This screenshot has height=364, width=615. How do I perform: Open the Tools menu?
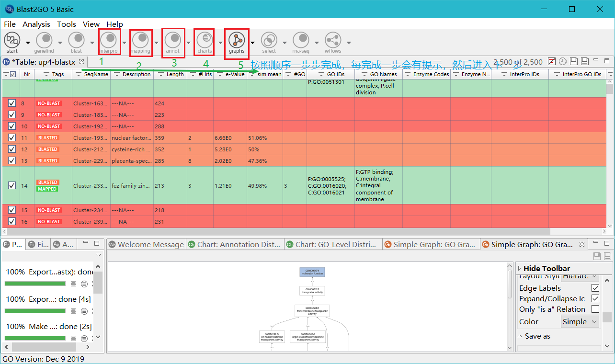click(x=67, y=24)
